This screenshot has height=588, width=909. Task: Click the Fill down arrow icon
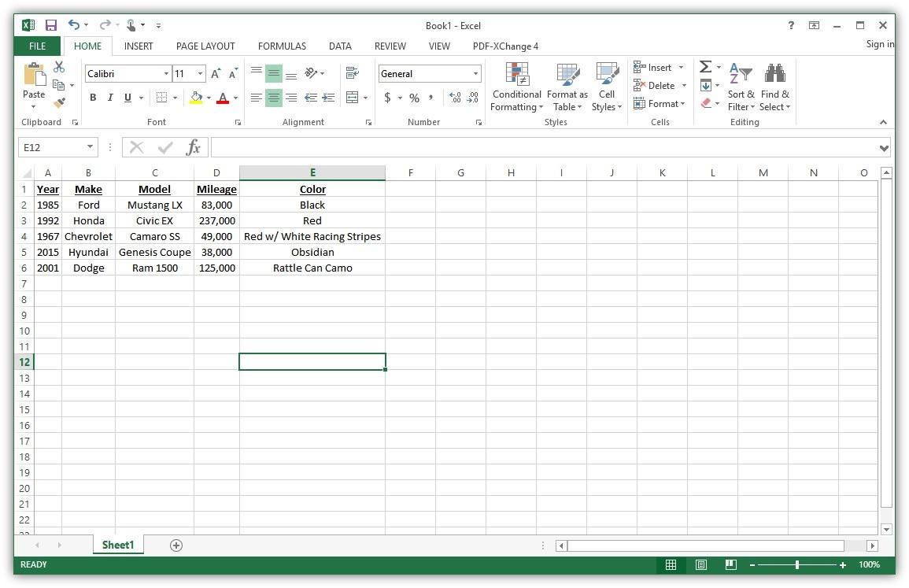click(x=705, y=86)
